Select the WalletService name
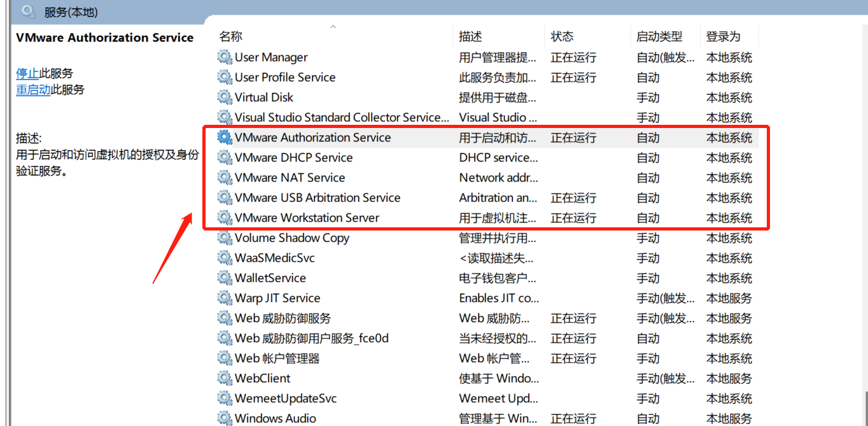Viewport: 868px width, 426px height. pyautogui.click(x=270, y=278)
